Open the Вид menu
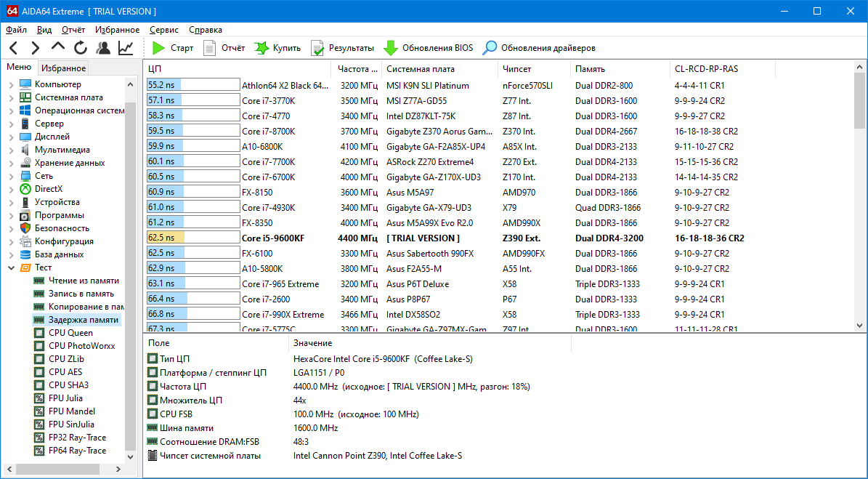The width and height of the screenshot is (868, 479). (44, 30)
